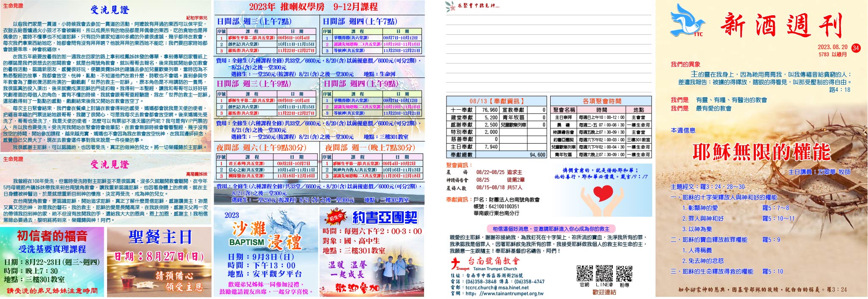Click scripture reference 路4：18
Viewport: 868px width, 299px height.
click(840, 90)
